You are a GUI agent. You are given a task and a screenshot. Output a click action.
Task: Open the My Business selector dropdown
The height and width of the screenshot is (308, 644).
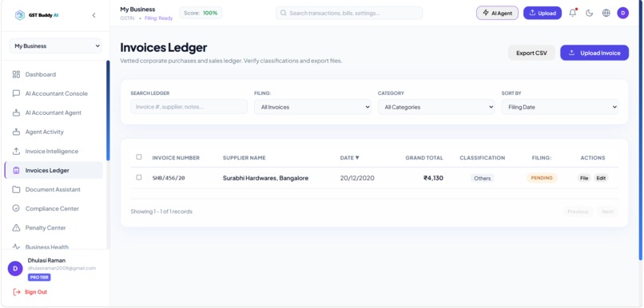(x=55, y=46)
